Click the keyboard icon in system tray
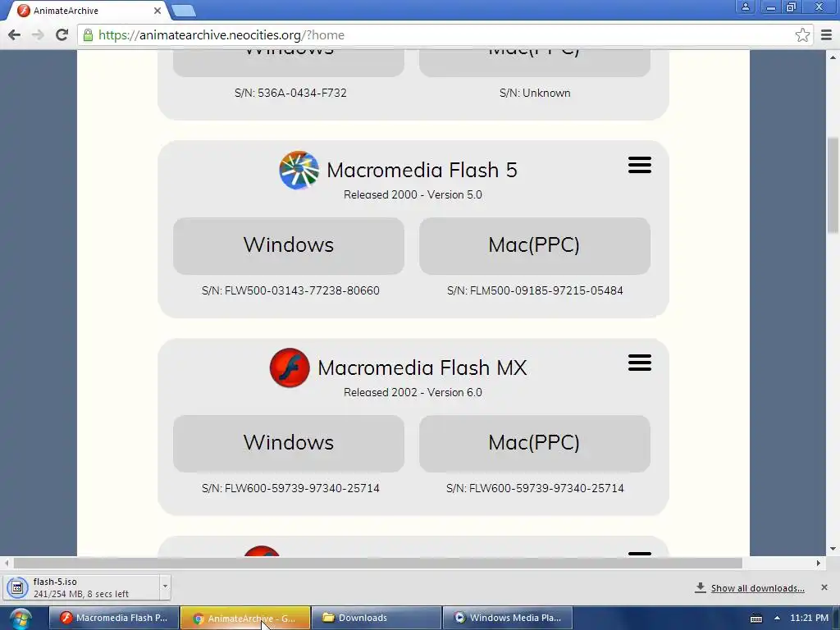 pos(756,619)
